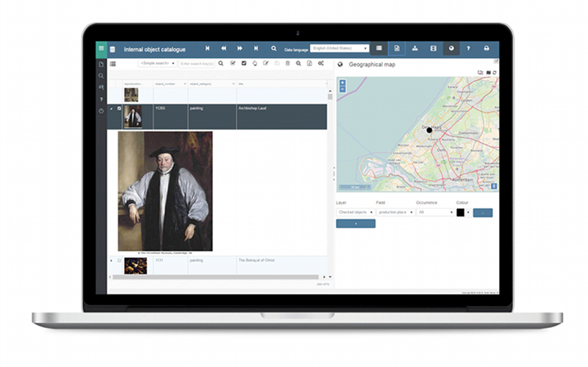Switch the result grid layout icon
The image size is (588, 367).
(113, 64)
